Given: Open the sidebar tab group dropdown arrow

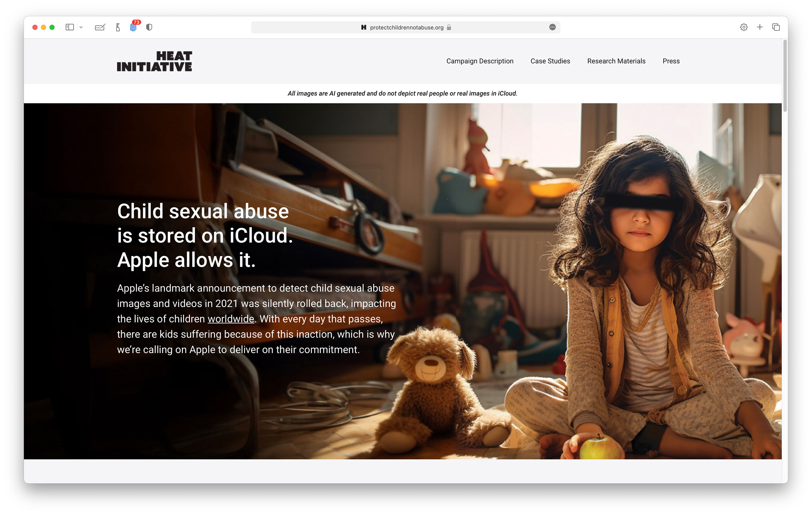Looking at the screenshot, I should (x=81, y=27).
